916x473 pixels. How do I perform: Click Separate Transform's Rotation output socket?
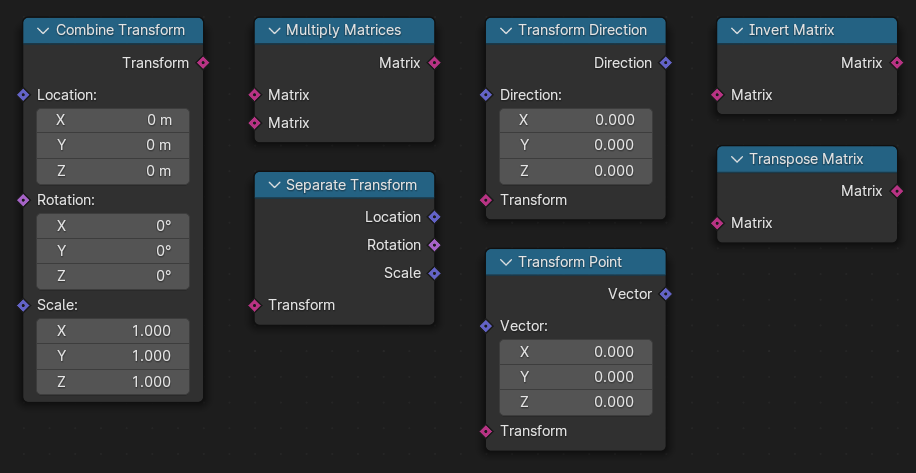pyautogui.click(x=434, y=245)
